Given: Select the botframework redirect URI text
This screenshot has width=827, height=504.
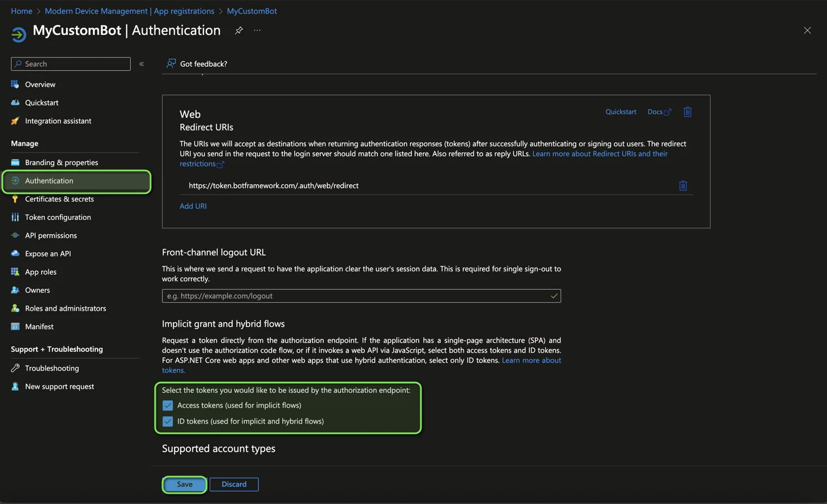Looking at the screenshot, I should tap(274, 185).
